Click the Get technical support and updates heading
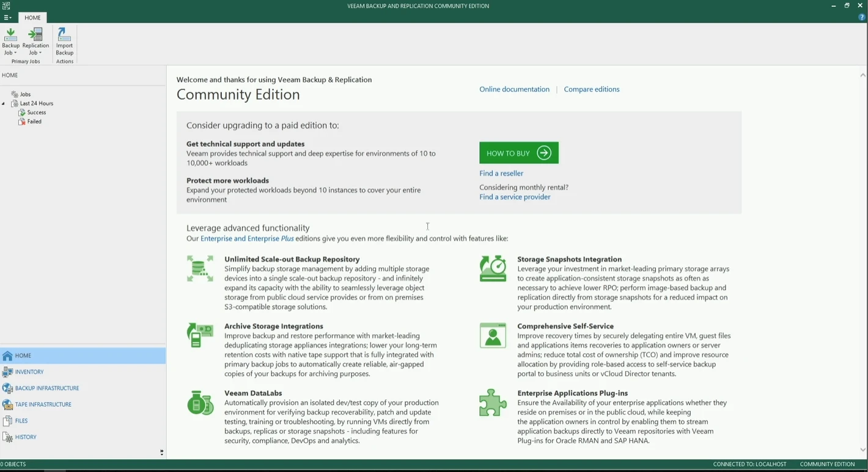The width and height of the screenshot is (868, 472). [245, 144]
